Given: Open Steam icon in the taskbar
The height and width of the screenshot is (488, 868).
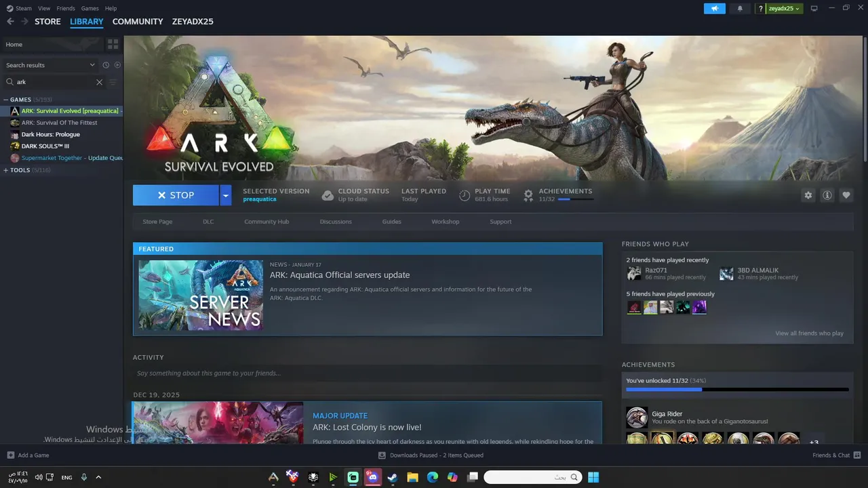Looking at the screenshot, I should click(392, 477).
